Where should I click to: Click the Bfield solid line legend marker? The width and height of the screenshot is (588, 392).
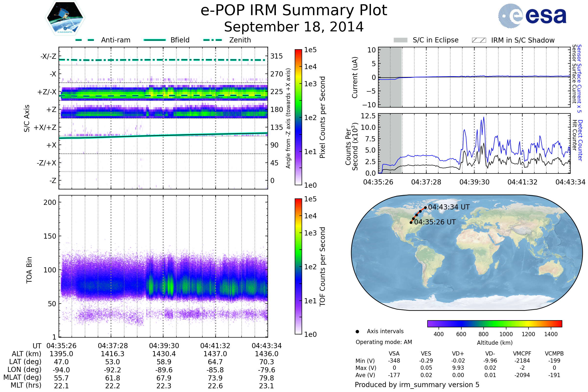point(155,40)
